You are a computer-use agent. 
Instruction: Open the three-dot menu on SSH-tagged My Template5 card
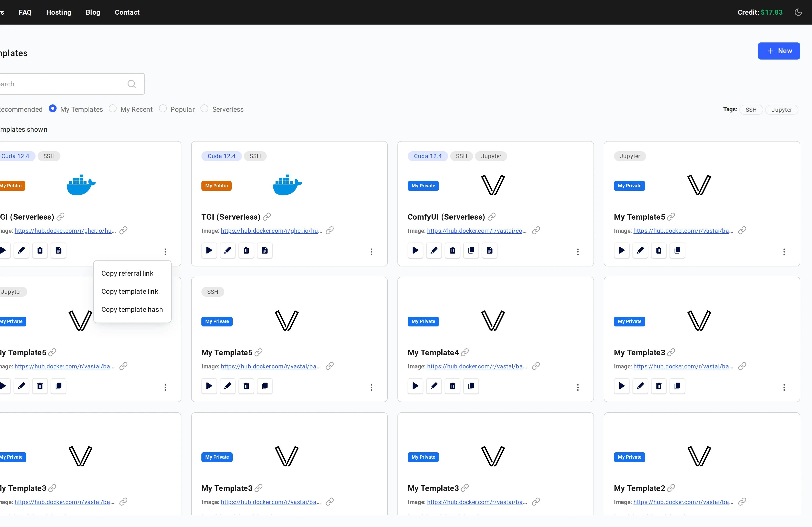click(x=372, y=387)
